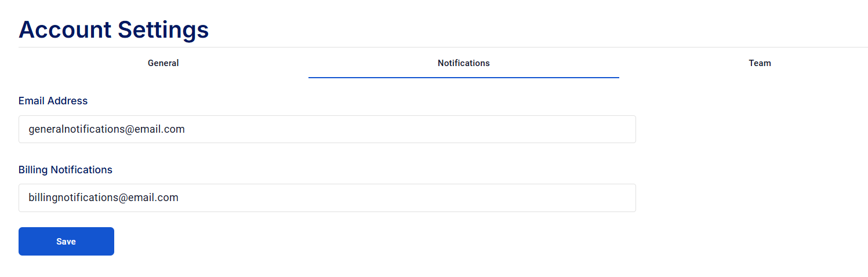Submit changes with Save
Viewport: 868px width, 277px height.
(66, 241)
